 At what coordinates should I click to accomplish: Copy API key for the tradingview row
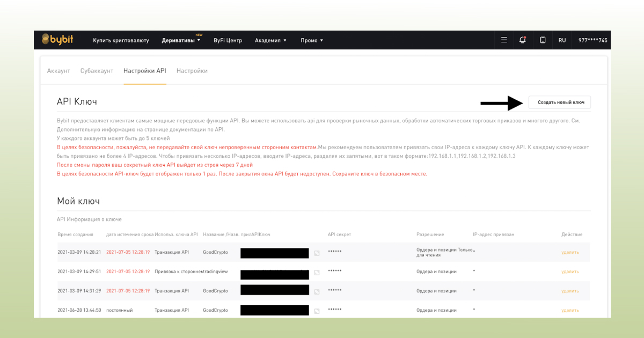pyautogui.click(x=317, y=273)
